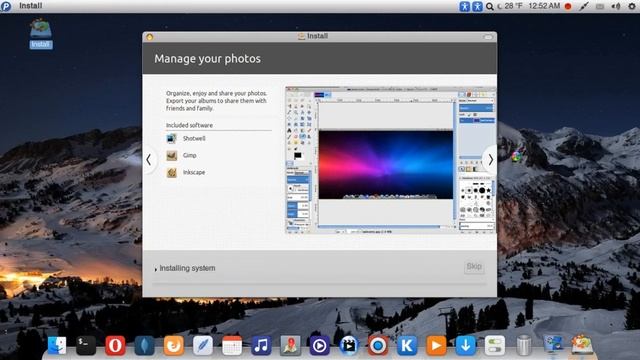Open the dark blue leaf app in dock
The width and height of the screenshot is (640, 360).
(144, 345)
